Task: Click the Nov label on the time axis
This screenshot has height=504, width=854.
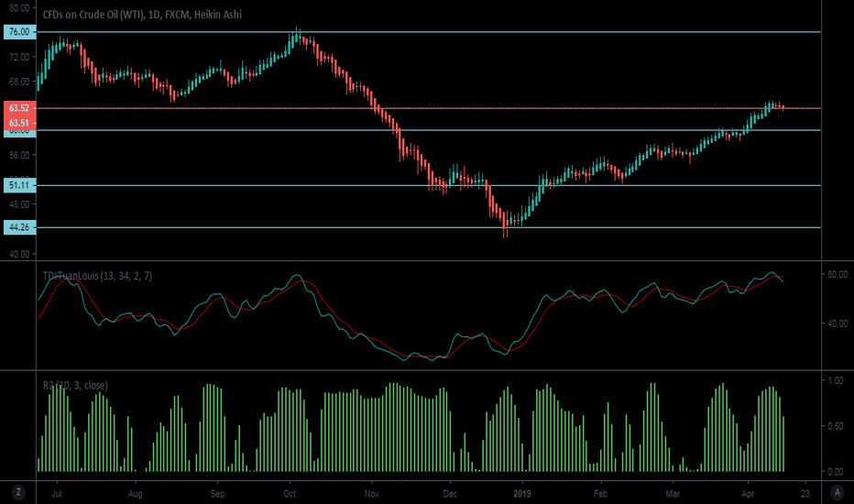Action: pos(371,494)
